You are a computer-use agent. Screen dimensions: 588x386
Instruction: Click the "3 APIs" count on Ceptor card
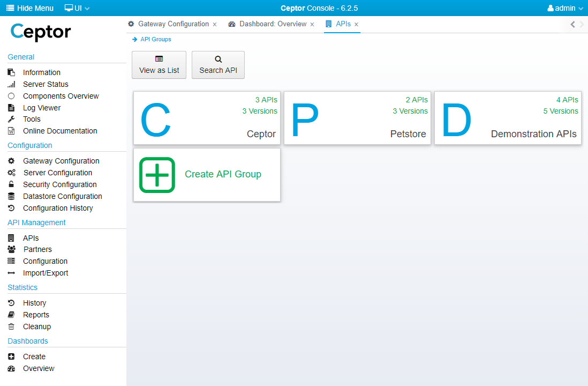click(266, 100)
